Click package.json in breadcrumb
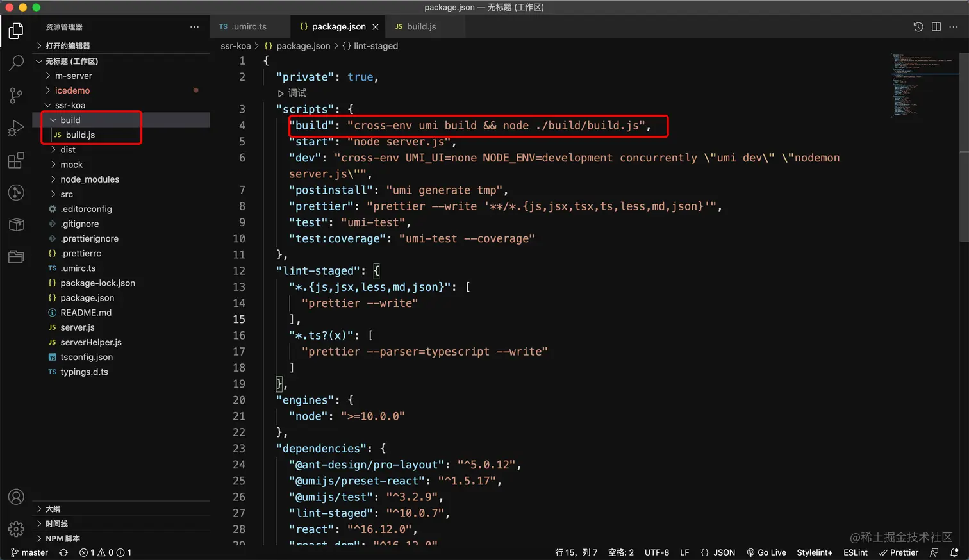The image size is (969, 560). (x=303, y=46)
